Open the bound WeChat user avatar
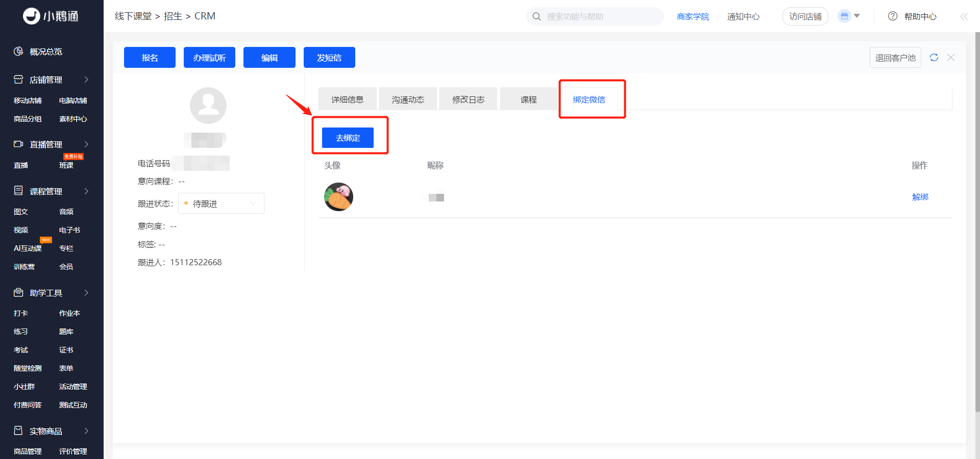Screen dimensions: 980x459 [338, 197]
